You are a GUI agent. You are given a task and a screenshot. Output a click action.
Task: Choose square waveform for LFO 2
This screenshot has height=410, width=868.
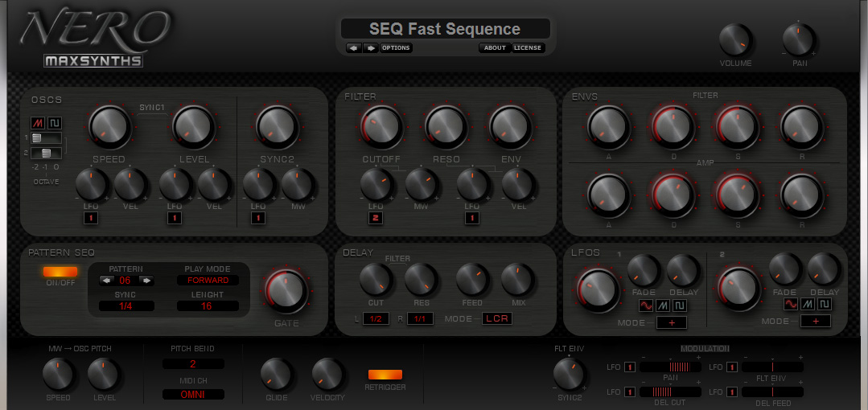coord(825,304)
